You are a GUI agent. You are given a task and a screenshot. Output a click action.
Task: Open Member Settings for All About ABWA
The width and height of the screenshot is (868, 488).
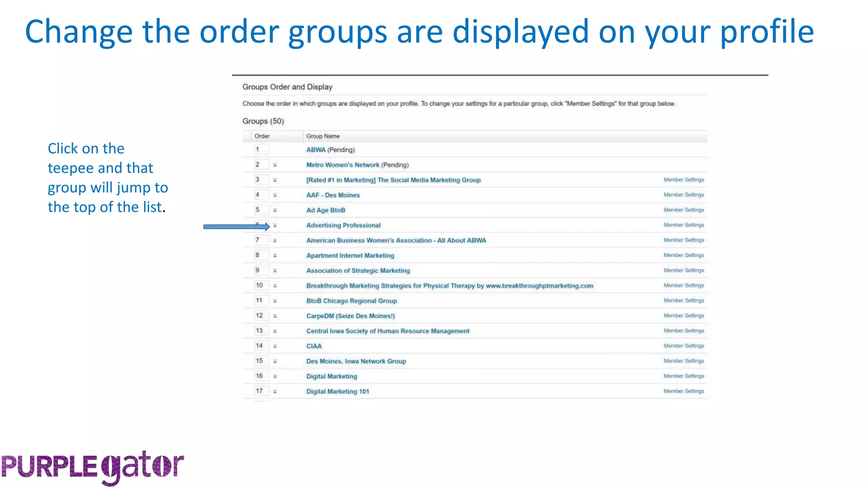(x=684, y=240)
